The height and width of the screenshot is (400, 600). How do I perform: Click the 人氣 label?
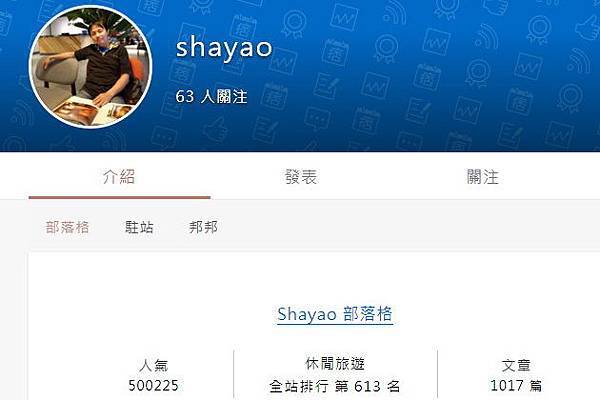[153, 365]
